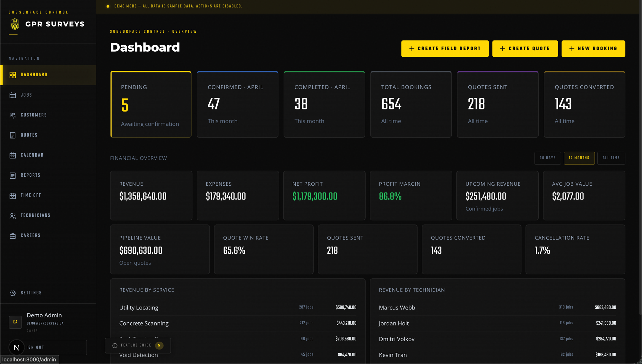642x364 pixels.
Task: Click the Concrete Scanning service row
Action: (238, 323)
